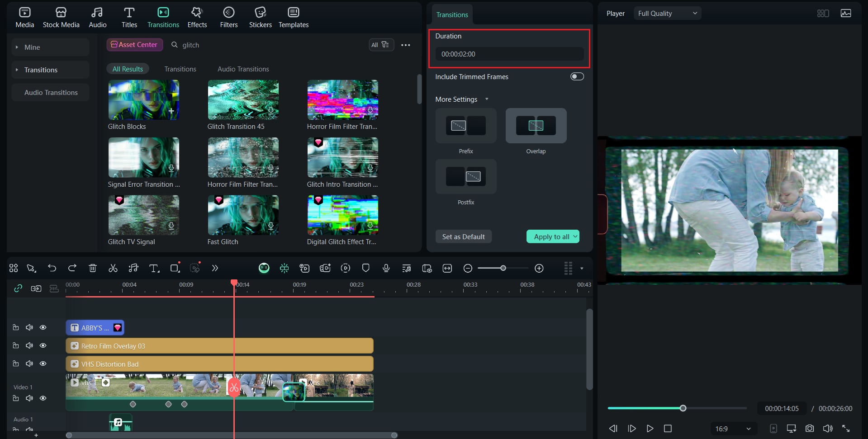Screen dimensions: 868x439
Task: Open the Asset Center
Action: coord(134,44)
